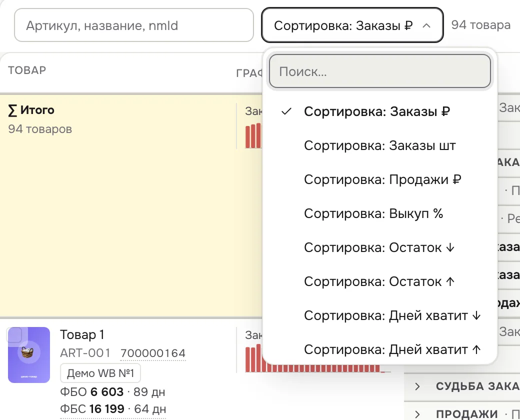
Task: Click the Товар 1 product name
Action: [82, 334]
